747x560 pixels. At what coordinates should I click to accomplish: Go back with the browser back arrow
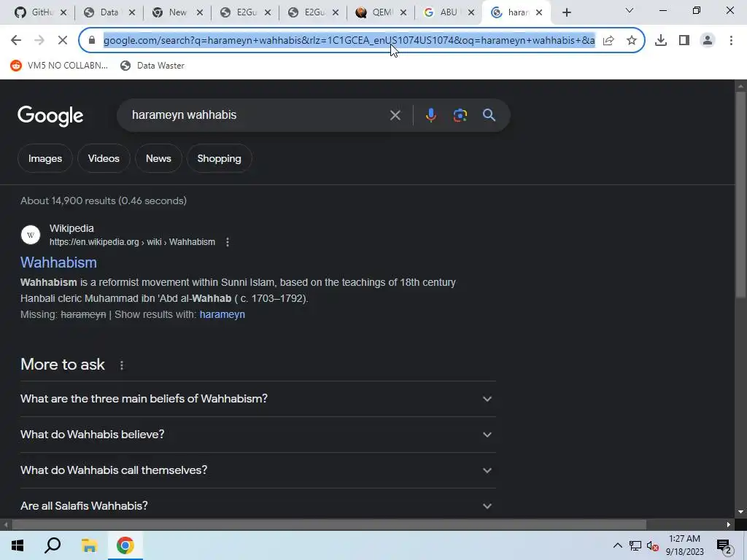16,41
